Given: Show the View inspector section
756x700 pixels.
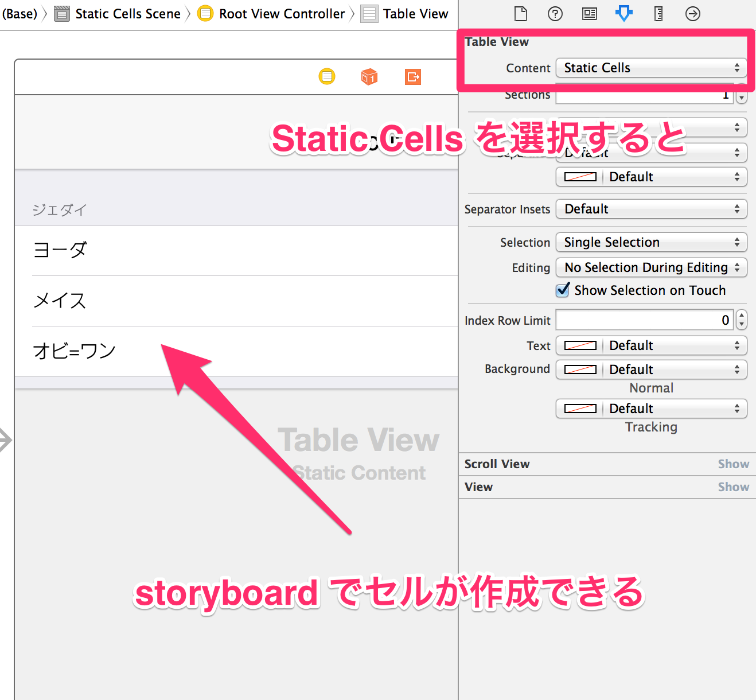Looking at the screenshot, I should tap(734, 487).
